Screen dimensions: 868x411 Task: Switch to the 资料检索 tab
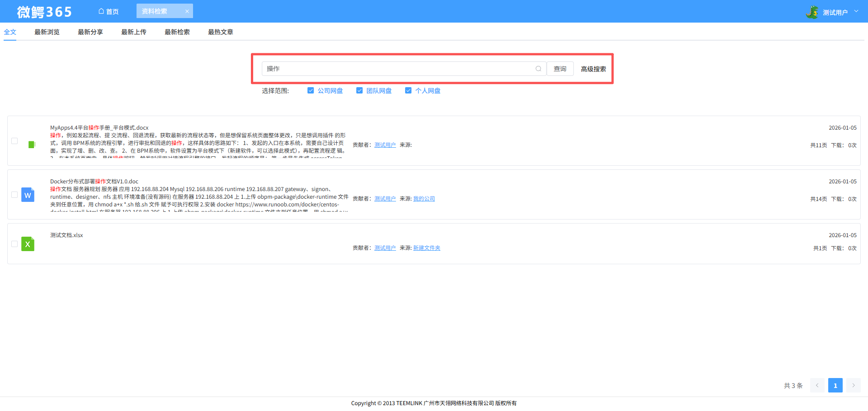[155, 11]
